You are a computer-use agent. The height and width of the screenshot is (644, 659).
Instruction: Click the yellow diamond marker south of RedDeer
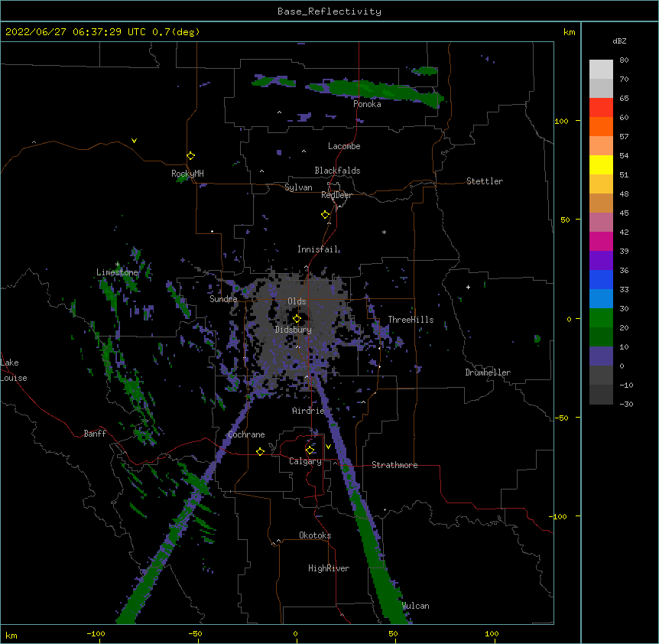click(325, 215)
